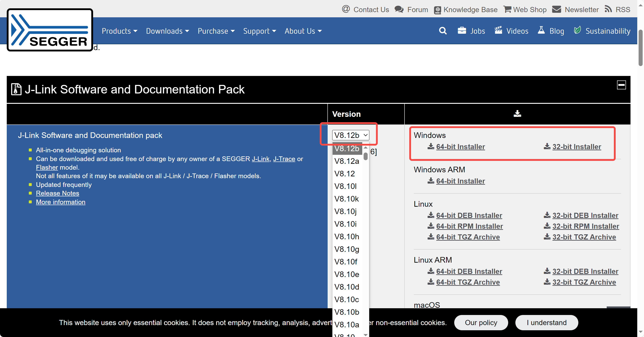Download Windows ARM 64-bit Installer

click(x=461, y=181)
